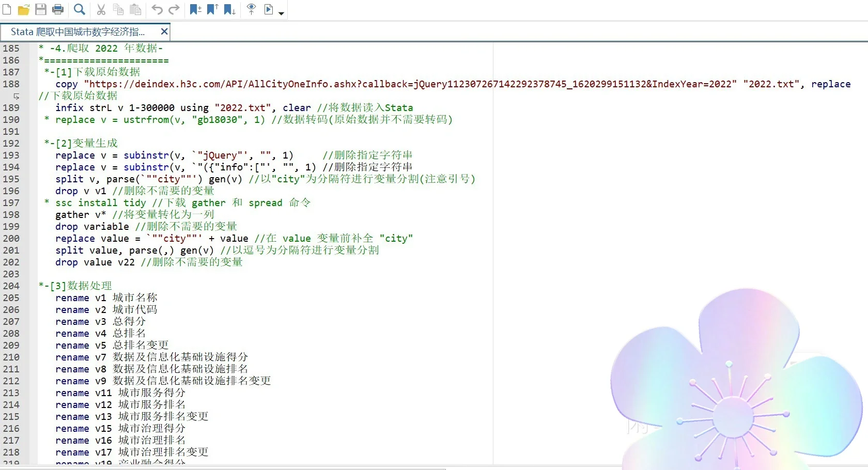Copy selection using the copy icon
The image size is (868, 470).
(118, 9)
